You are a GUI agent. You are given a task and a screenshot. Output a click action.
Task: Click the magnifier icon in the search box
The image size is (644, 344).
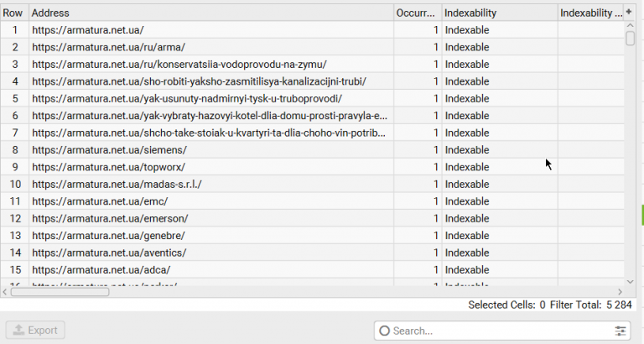[x=385, y=331]
